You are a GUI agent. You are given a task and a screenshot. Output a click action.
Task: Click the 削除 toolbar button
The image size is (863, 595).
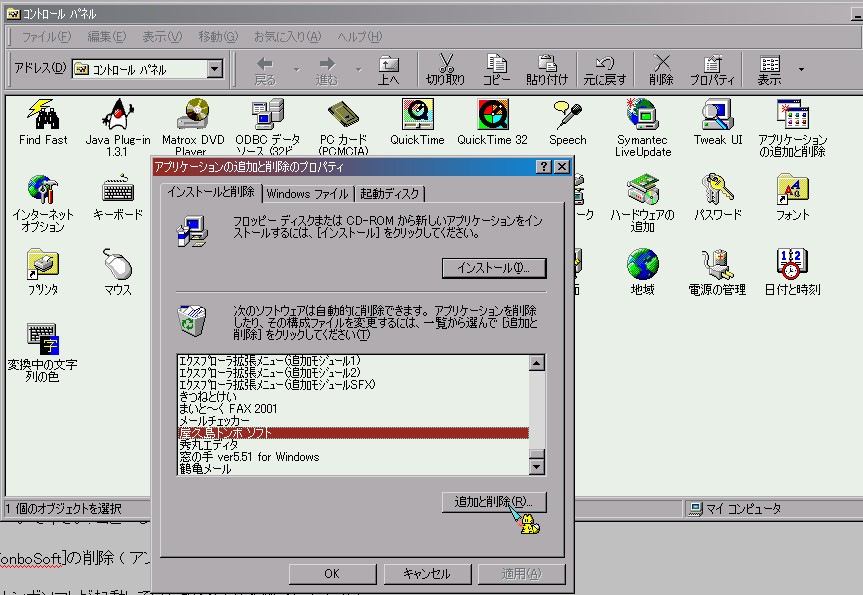pyautogui.click(x=661, y=69)
